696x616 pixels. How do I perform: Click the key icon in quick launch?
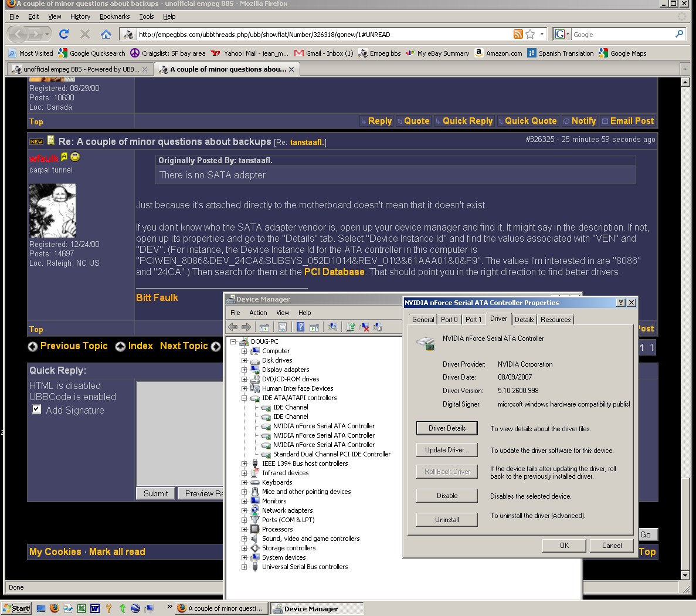point(108,608)
